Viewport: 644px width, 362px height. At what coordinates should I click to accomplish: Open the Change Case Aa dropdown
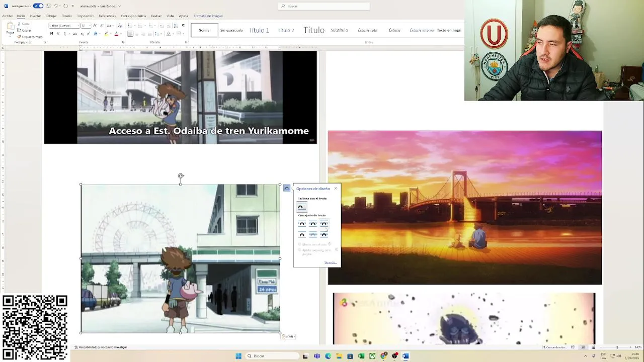pos(110,26)
